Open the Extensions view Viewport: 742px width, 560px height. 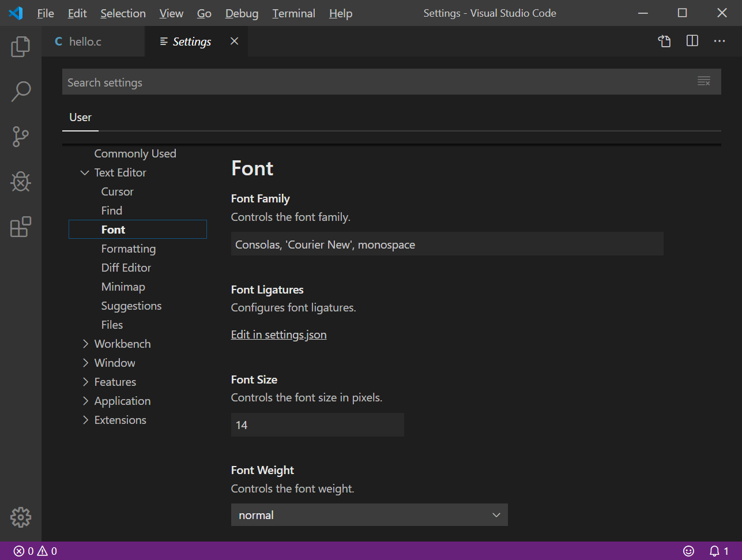(x=21, y=227)
